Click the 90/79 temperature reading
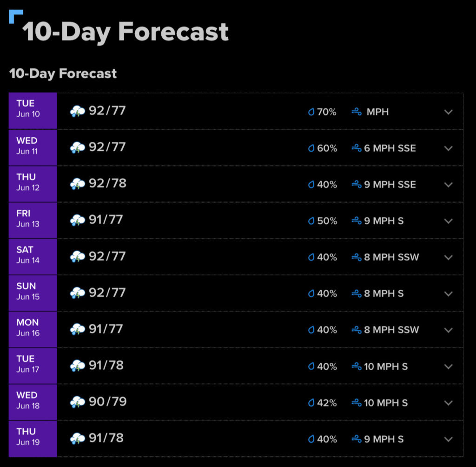 tap(107, 402)
